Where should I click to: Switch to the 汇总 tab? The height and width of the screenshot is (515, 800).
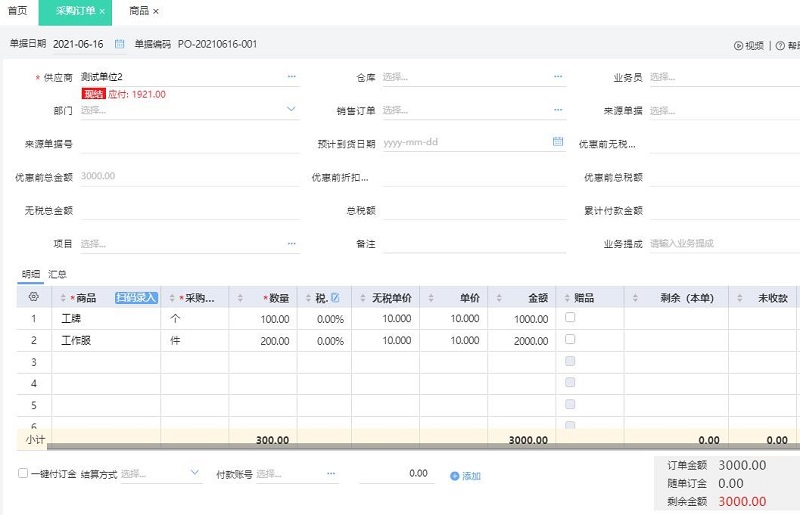point(57,273)
